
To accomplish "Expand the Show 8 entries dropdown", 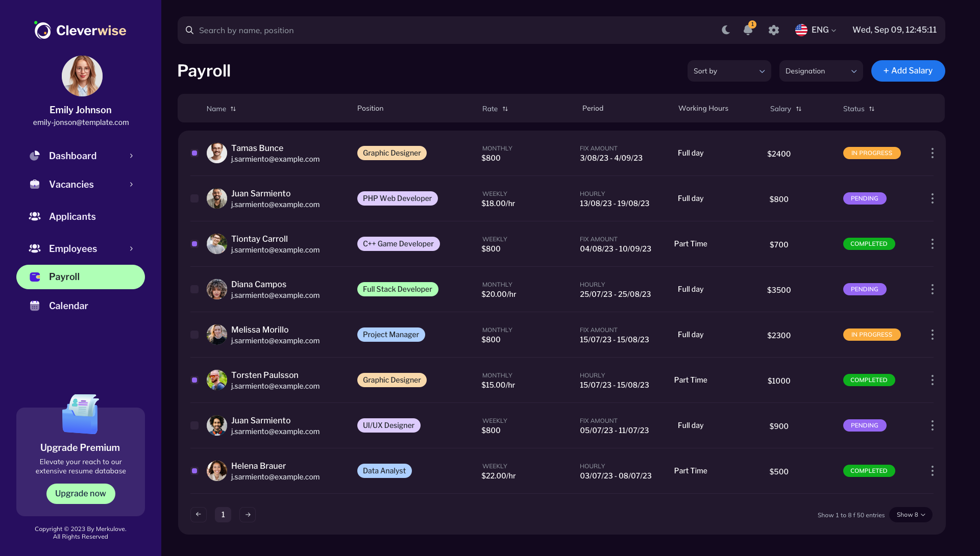I will (911, 515).
